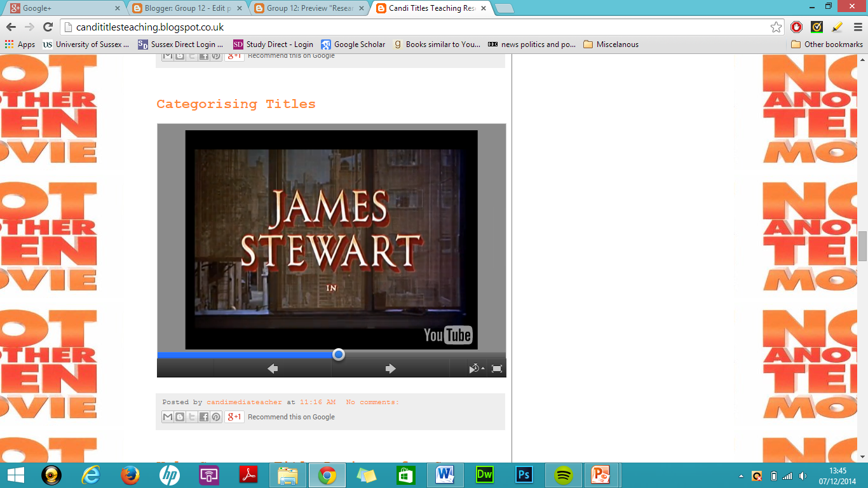Open the Apps grid in the bookmarks bar

(x=20, y=44)
